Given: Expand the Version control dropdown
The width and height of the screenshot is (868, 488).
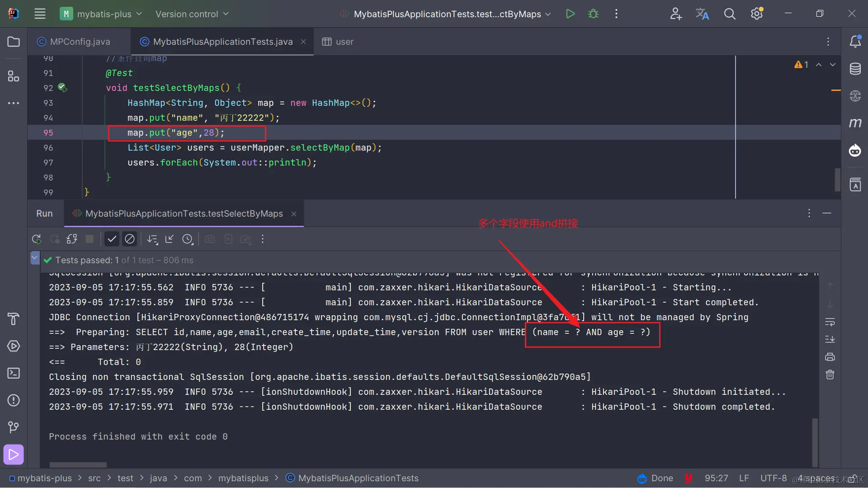Looking at the screenshot, I should pyautogui.click(x=192, y=14).
